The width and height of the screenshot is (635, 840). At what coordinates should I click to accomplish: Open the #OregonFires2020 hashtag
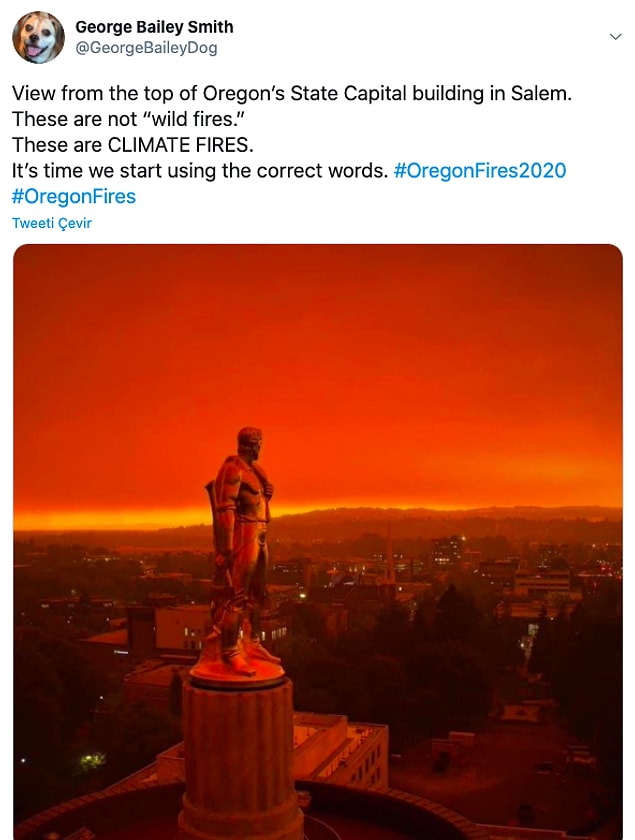480,171
